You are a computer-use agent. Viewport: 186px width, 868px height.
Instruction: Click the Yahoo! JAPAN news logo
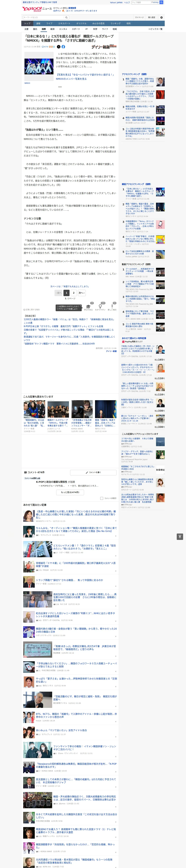(37, 9)
